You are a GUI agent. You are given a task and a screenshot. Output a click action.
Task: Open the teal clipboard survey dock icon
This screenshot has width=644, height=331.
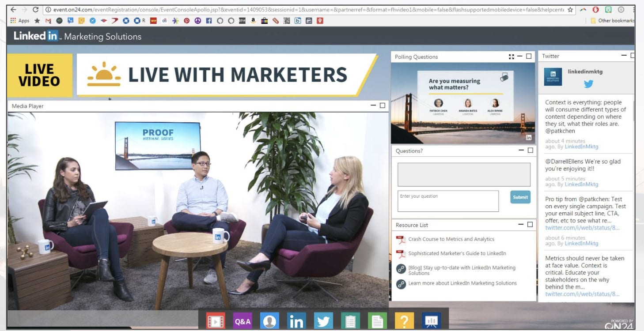tap(350, 321)
